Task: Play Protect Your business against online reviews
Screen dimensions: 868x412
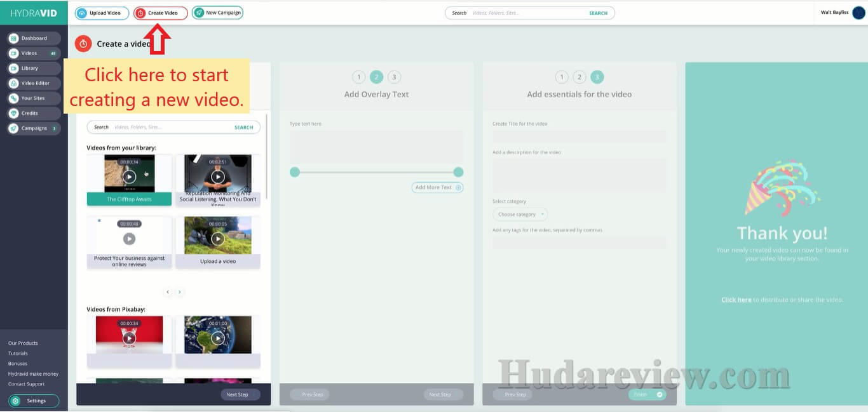Action: click(129, 239)
